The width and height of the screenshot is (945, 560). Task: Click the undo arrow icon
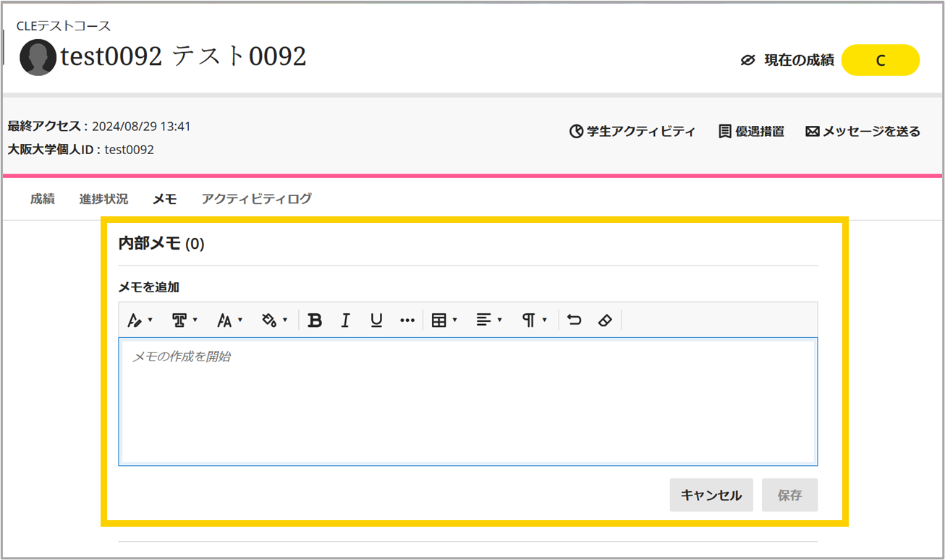pos(575,321)
